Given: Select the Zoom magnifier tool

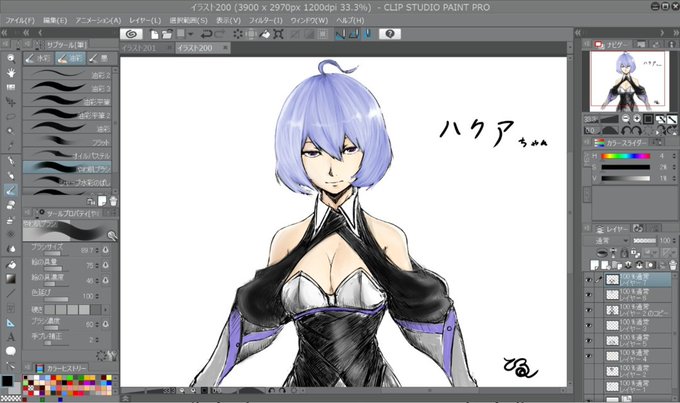Looking at the screenshot, I should (x=11, y=59).
